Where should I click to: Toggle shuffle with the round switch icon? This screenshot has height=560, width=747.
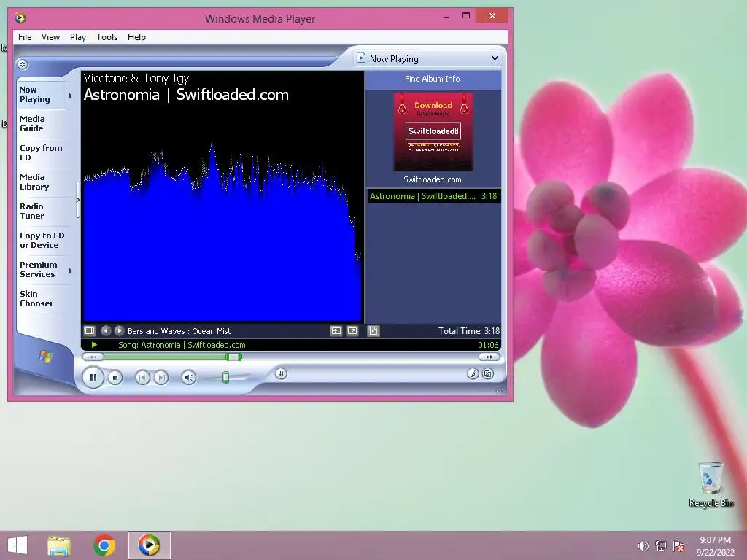point(281,374)
